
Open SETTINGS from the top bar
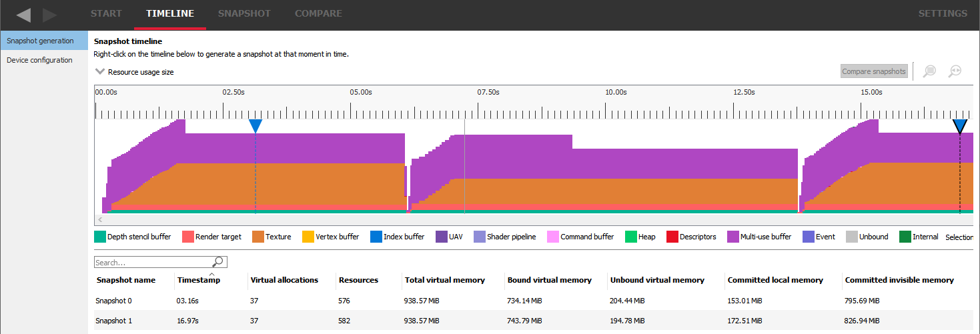[942, 13]
